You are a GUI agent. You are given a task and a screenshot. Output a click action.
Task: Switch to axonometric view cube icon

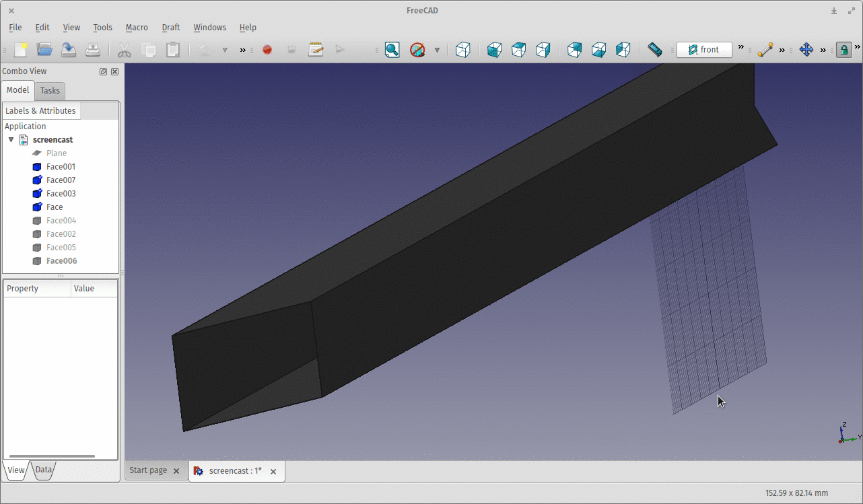463,50
